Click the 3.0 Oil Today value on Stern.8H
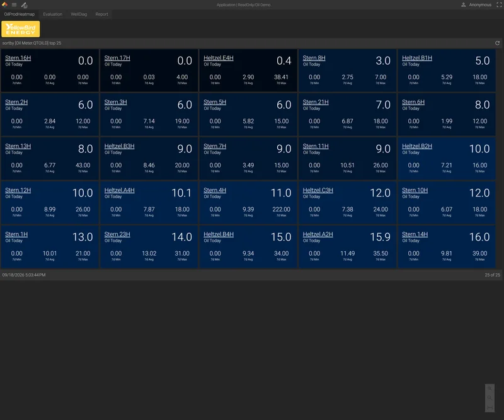This screenshot has height=420, width=504. 383,60
